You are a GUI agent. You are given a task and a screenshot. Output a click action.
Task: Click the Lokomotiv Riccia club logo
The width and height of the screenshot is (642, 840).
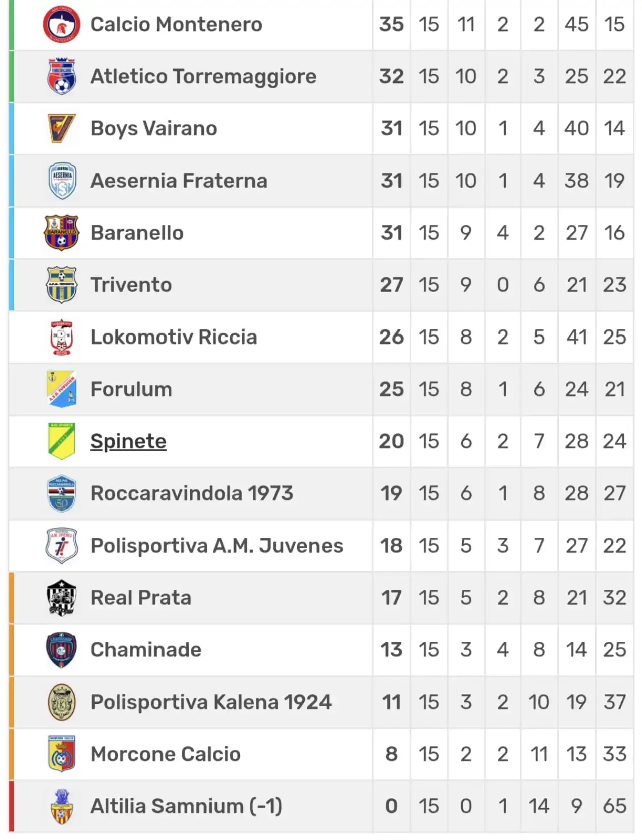pyautogui.click(x=61, y=337)
